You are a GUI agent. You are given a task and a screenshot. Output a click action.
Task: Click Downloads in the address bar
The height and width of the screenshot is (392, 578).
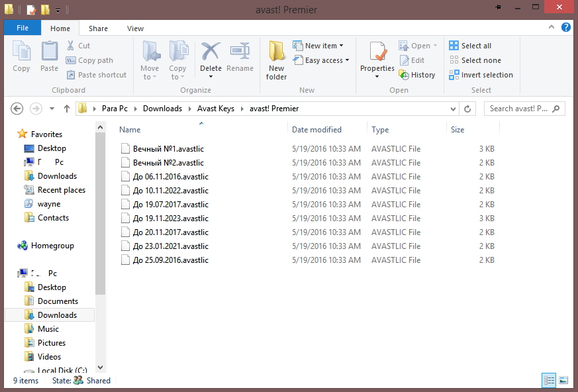163,109
